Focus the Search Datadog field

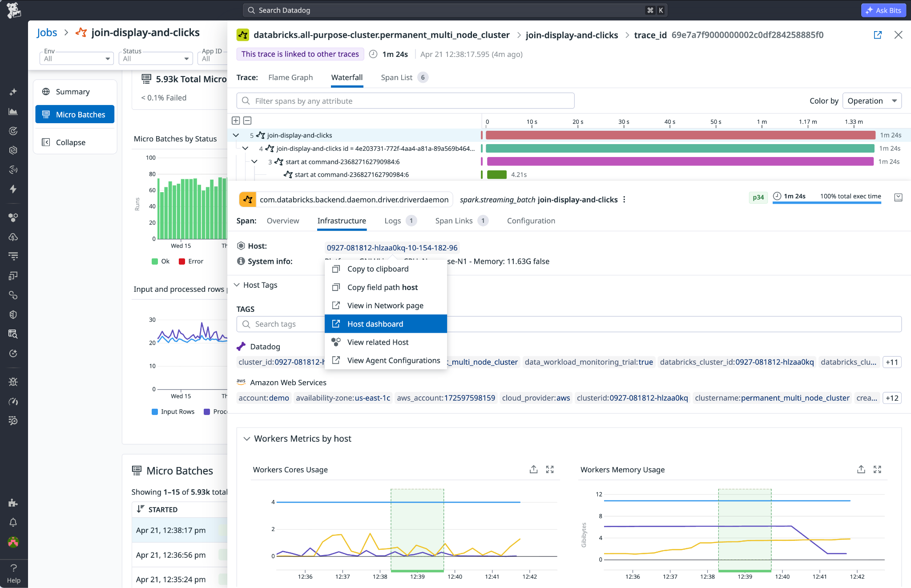pos(455,10)
